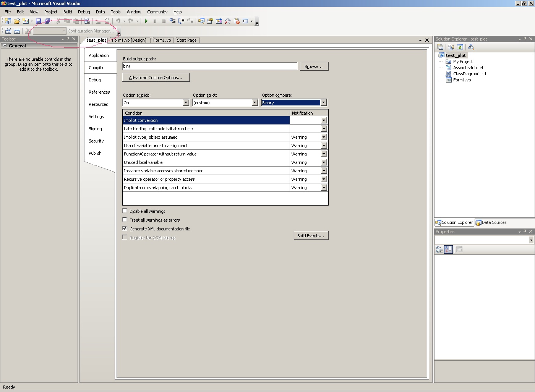Select ClassDiagram1.cd in Solution Explorer

point(470,74)
